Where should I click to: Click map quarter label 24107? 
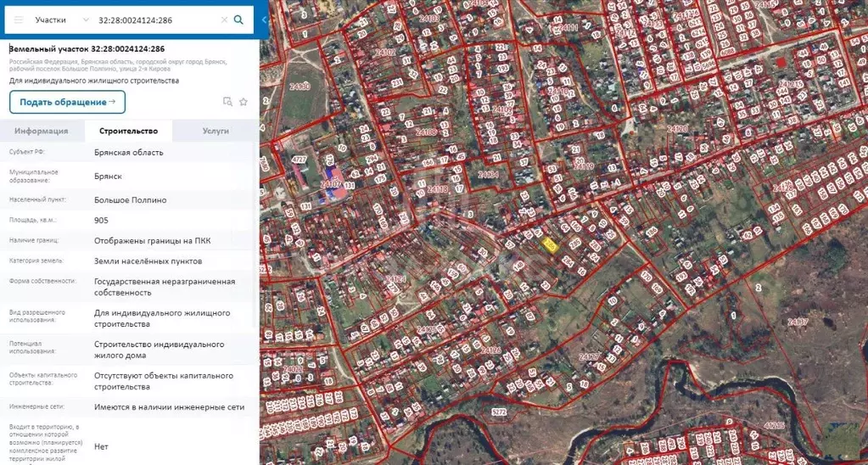pos(330,184)
